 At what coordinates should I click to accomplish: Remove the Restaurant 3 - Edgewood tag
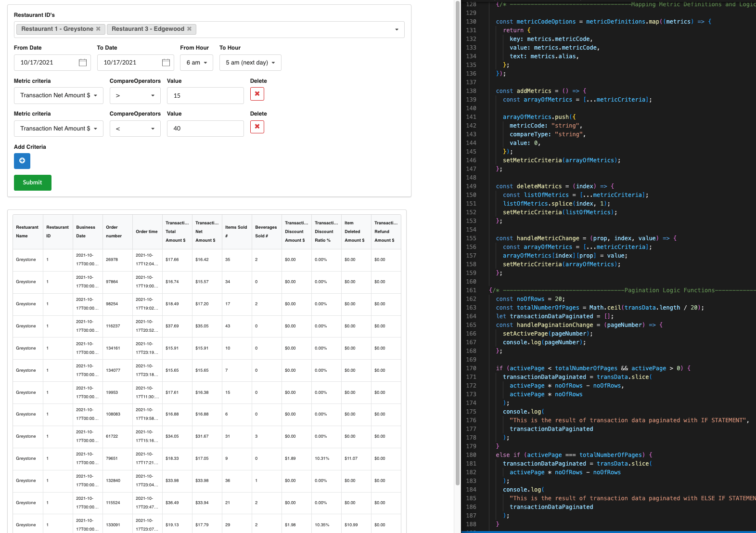click(189, 29)
